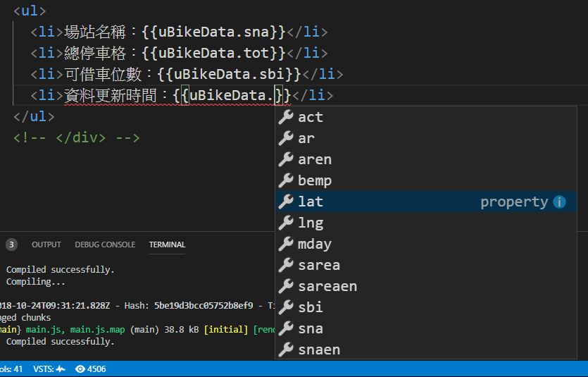Place cursor in uBikeData.tot expression
Viewport: 588px width, 377px height.
pos(214,53)
